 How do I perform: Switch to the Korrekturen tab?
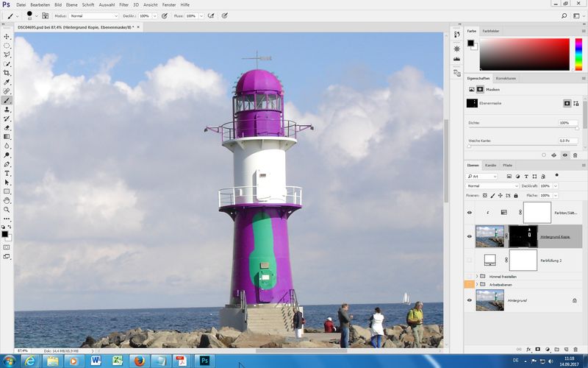click(506, 78)
